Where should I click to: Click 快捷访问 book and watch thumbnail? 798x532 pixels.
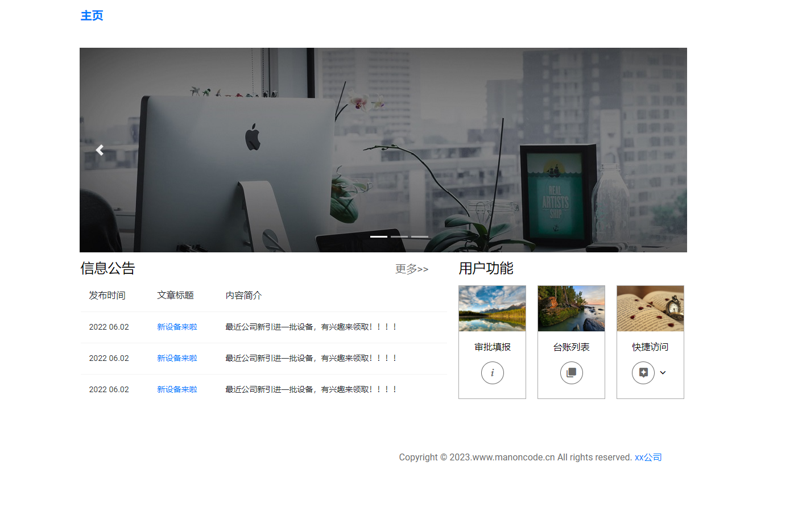(651, 309)
